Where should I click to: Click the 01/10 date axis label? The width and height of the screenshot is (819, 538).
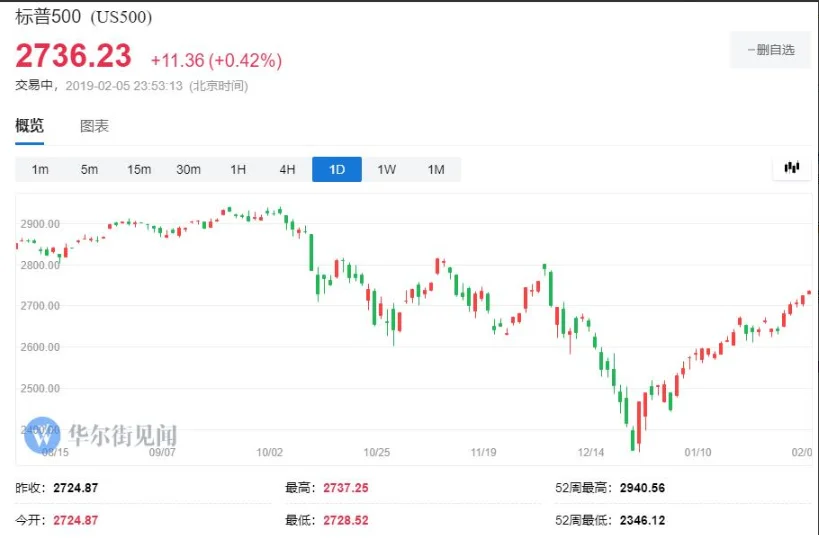[x=698, y=452]
